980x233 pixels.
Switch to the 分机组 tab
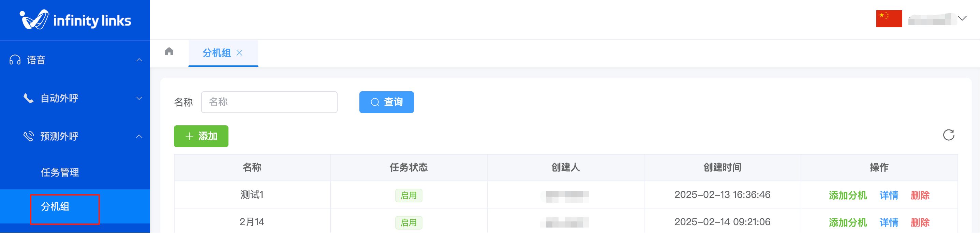point(217,53)
